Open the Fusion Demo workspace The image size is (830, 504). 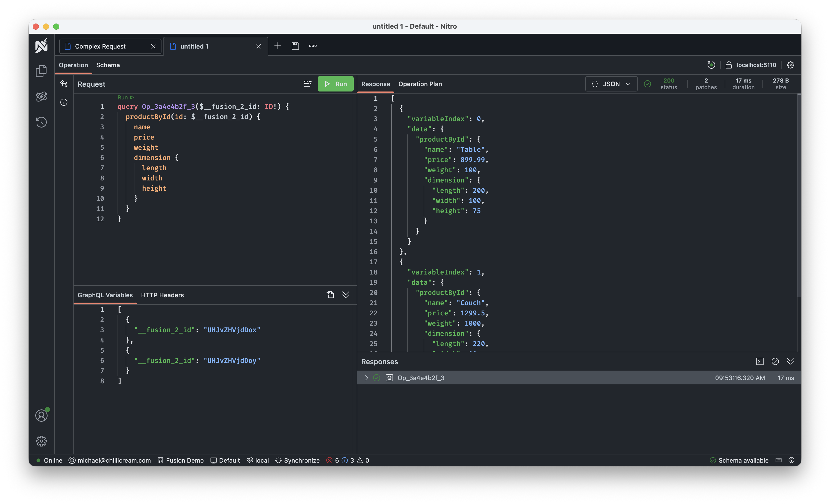pyautogui.click(x=181, y=460)
